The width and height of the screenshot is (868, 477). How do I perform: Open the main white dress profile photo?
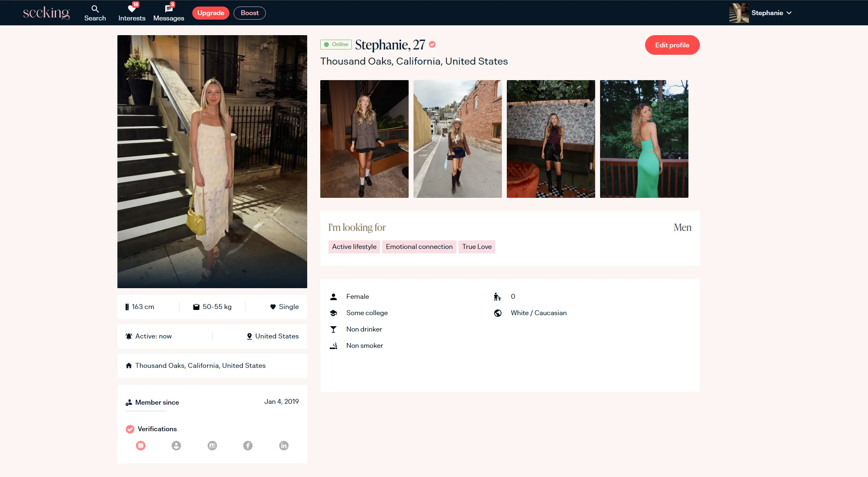coord(212,161)
